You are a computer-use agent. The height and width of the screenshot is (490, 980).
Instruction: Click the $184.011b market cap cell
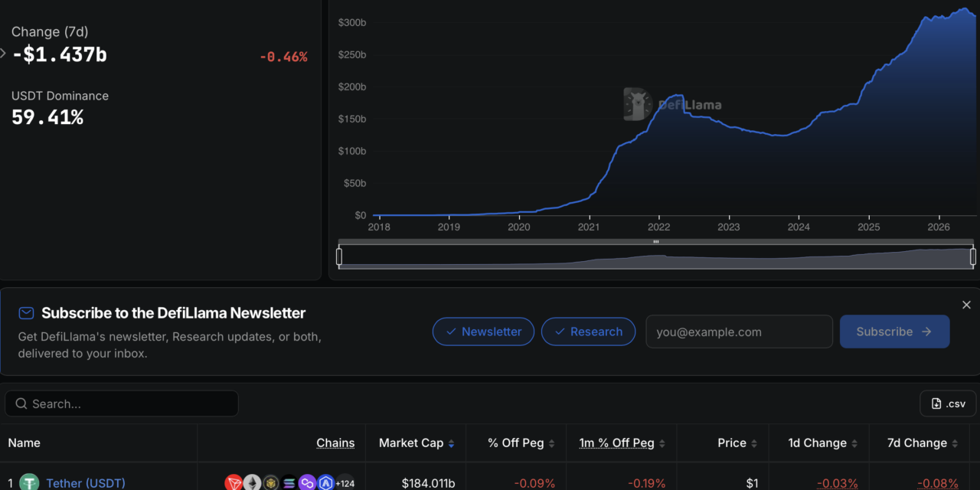[428, 483]
